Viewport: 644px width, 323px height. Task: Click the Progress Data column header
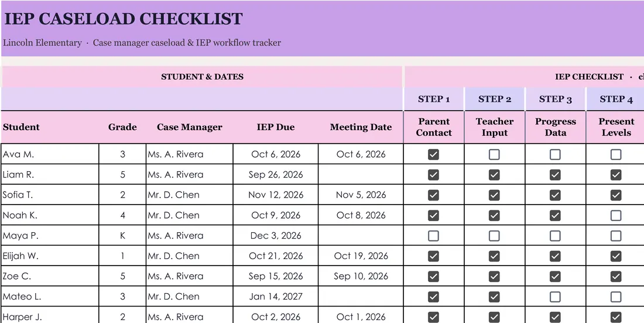point(555,127)
